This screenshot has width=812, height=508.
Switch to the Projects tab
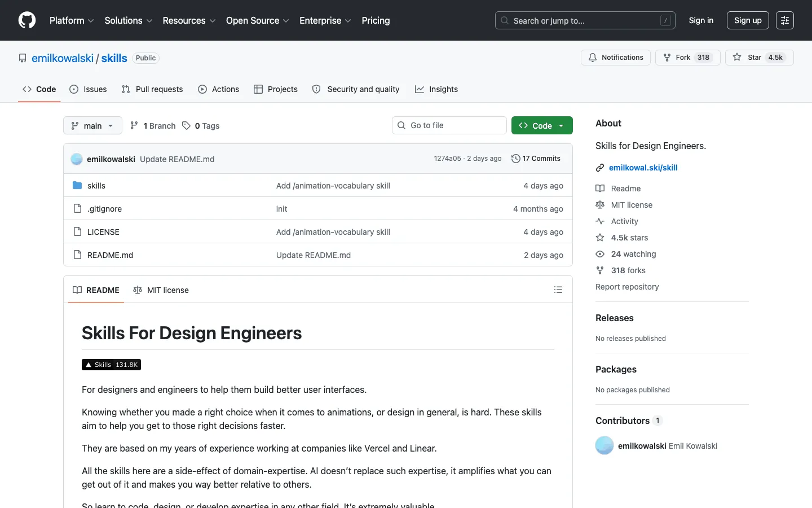point(276,89)
